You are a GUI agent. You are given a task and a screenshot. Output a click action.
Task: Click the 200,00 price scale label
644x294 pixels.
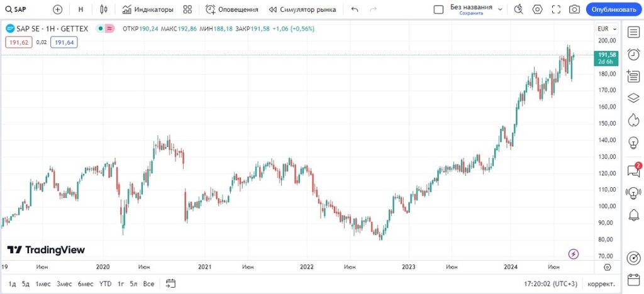[x=608, y=40]
